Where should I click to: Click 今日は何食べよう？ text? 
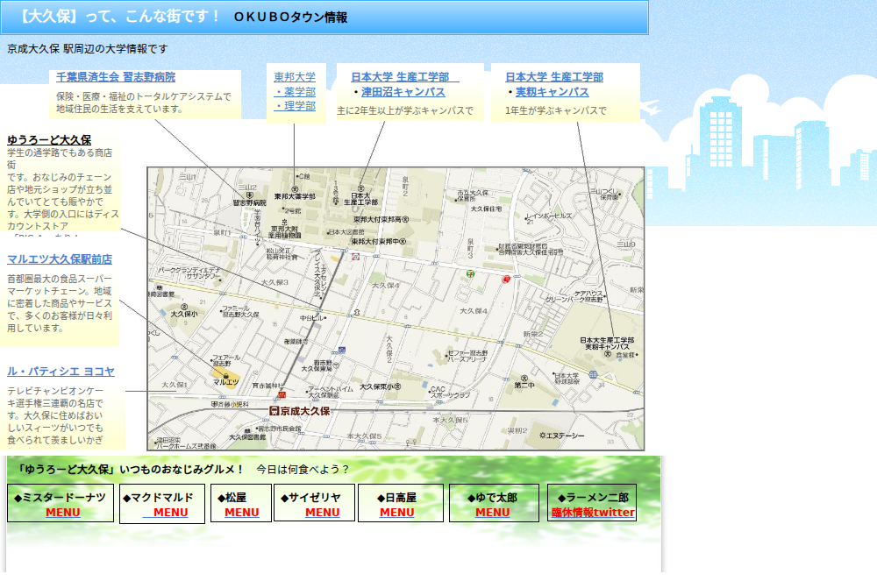[x=303, y=470]
